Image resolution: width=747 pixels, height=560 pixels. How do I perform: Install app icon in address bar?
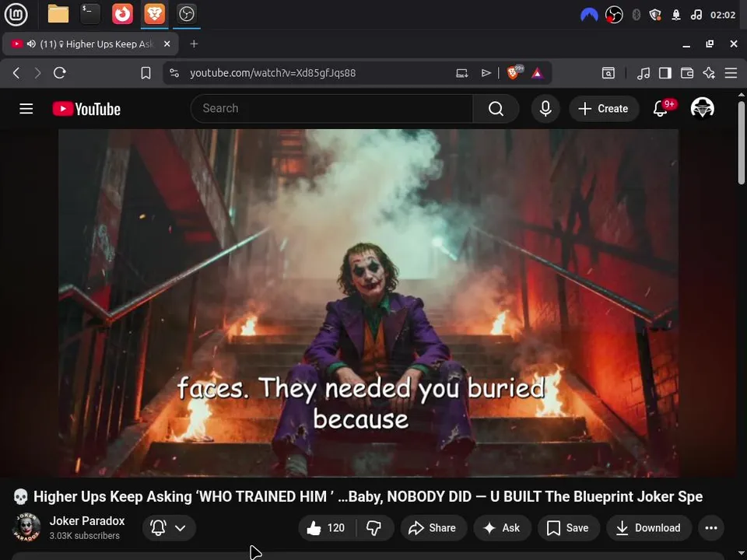(461, 73)
